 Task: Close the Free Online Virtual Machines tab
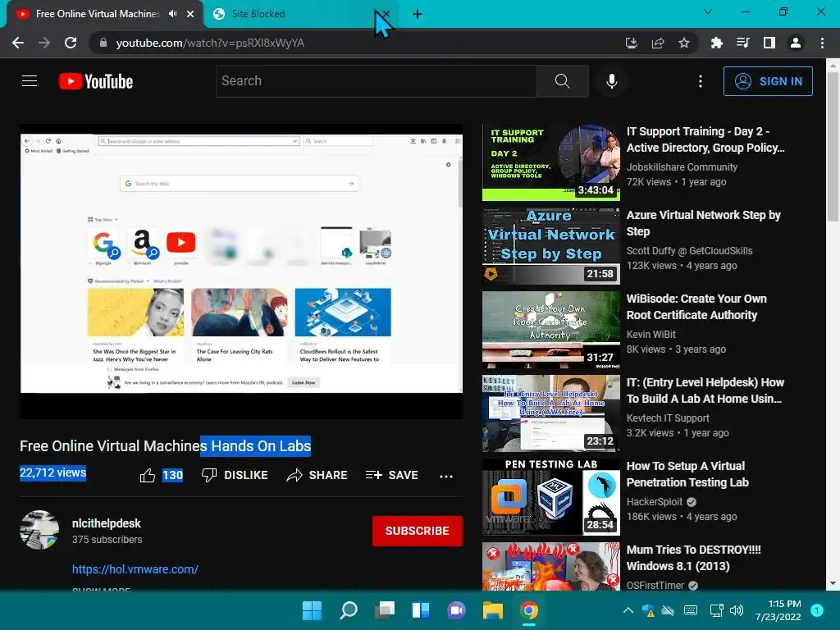coord(190,14)
